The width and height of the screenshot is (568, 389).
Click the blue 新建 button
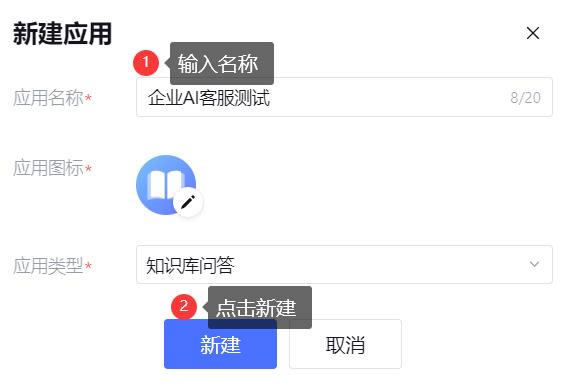pyautogui.click(x=220, y=344)
